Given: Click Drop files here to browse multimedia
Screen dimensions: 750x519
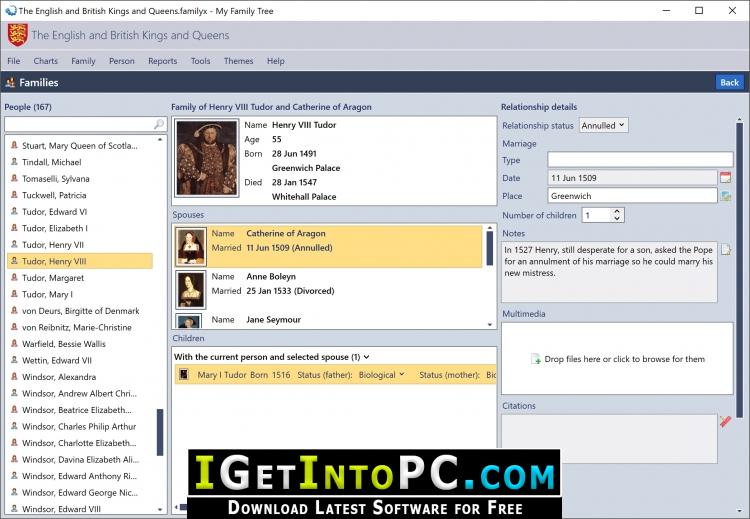Looking at the screenshot, I should click(x=617, y=359).
